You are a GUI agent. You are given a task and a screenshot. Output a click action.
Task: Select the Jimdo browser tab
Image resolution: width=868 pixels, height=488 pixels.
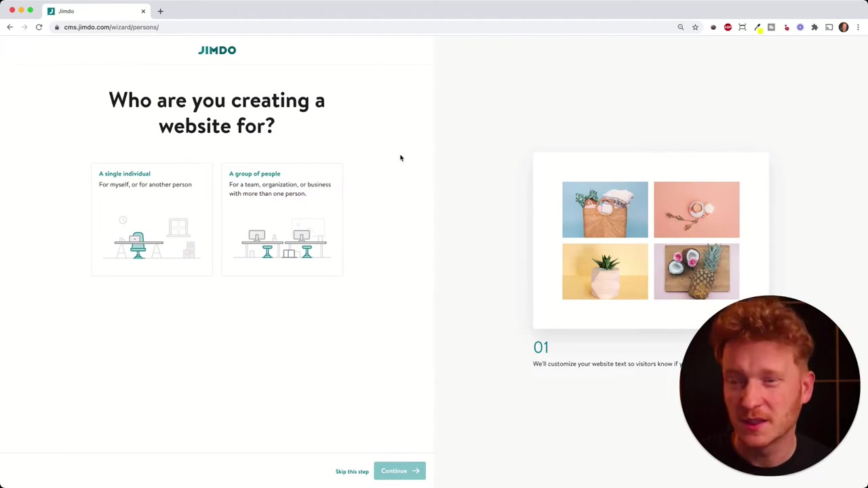point(96,11)
